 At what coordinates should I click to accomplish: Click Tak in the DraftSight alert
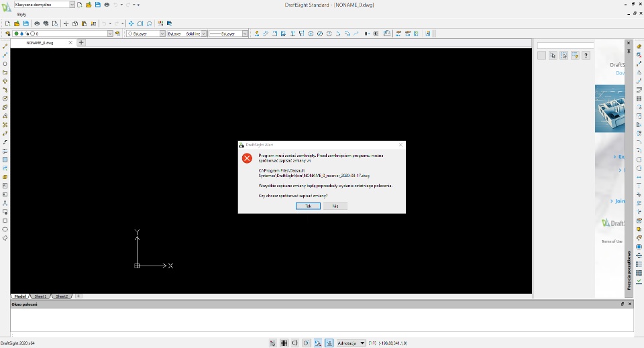(x=308, y=206)
